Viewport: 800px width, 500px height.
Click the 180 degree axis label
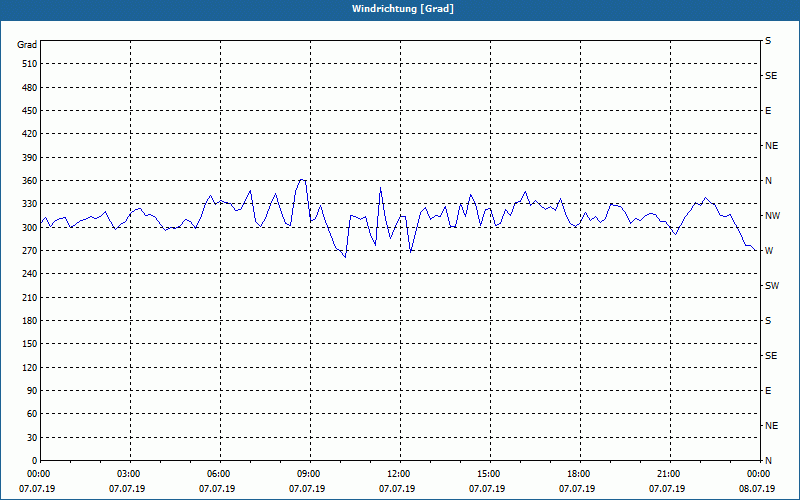pyautogui.click(x=30, y=321)
